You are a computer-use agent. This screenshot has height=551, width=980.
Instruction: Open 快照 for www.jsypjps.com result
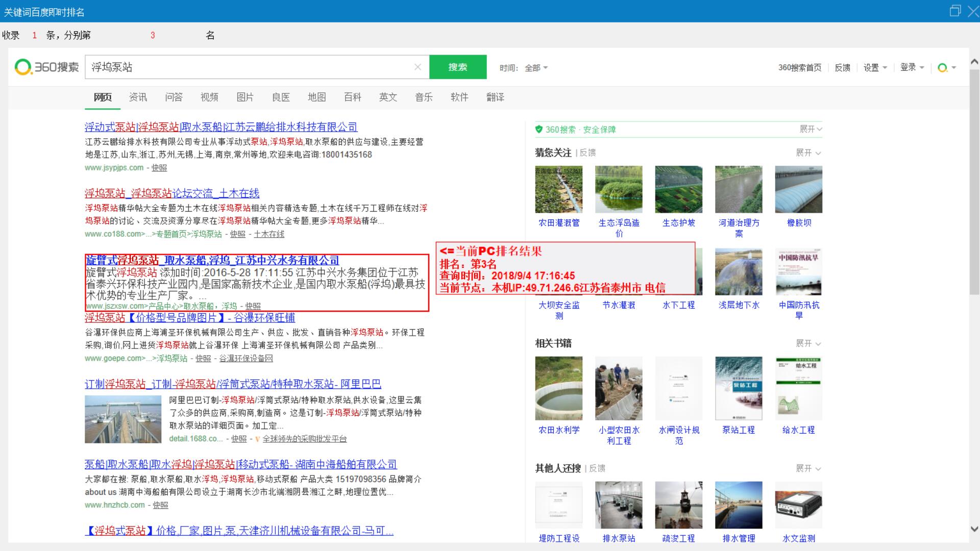pyautogui.click(x=159, y=168)
